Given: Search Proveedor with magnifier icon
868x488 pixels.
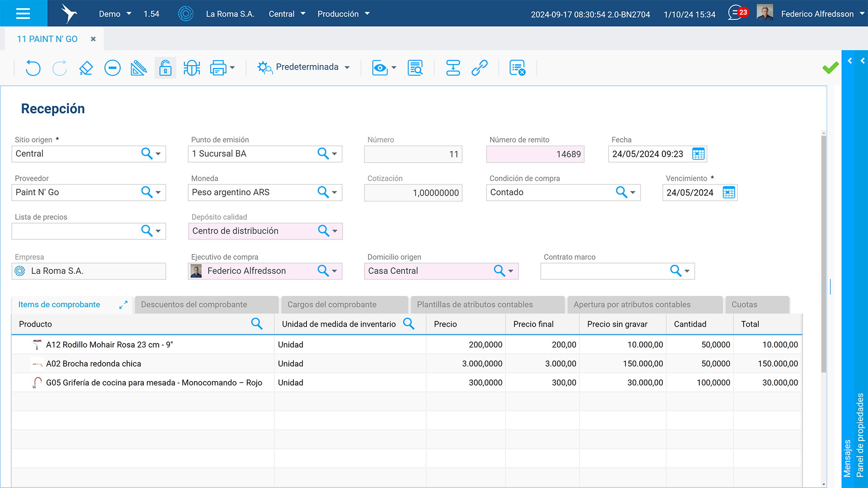Looking at the screenshot, I should (x=146, y=192).
